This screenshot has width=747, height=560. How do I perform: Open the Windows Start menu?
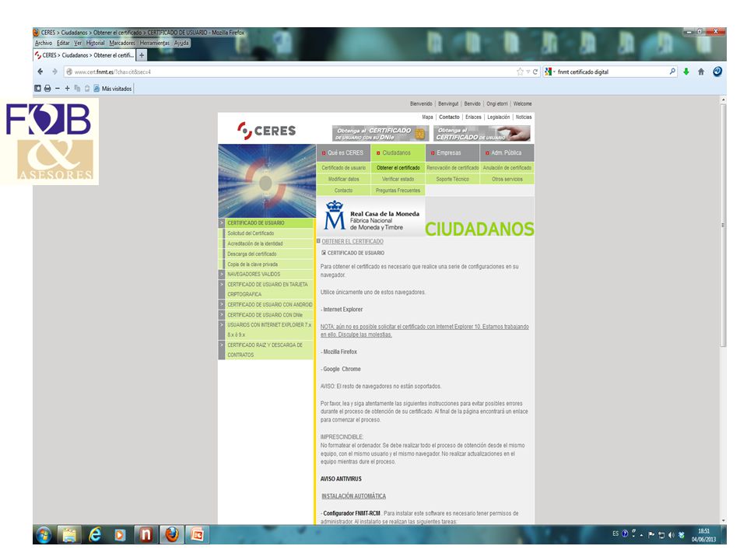[x=44, y=535]
